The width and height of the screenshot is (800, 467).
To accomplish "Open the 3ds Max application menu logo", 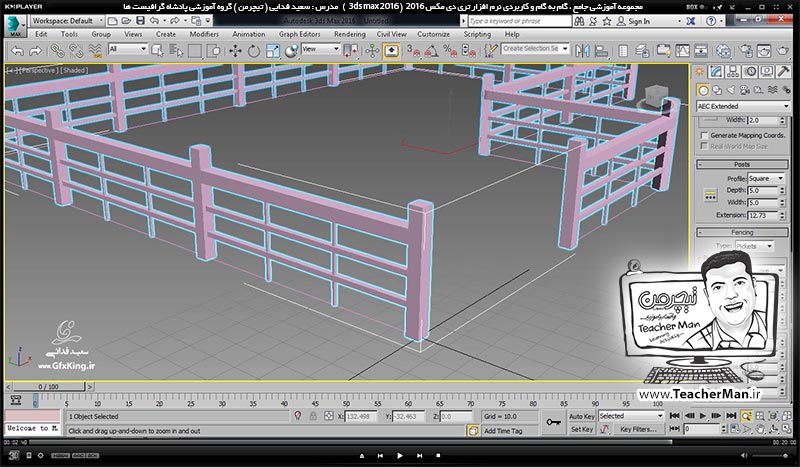I will click(15, 27).
